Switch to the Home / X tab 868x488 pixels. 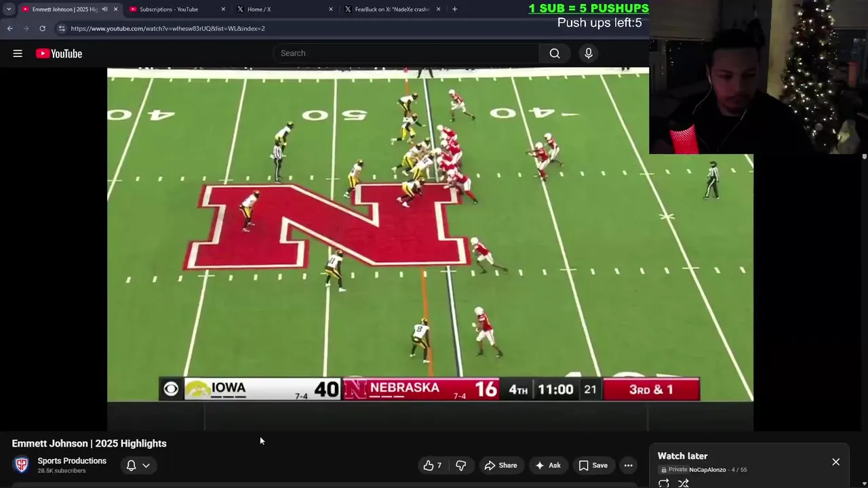click(x=285, y=9)
